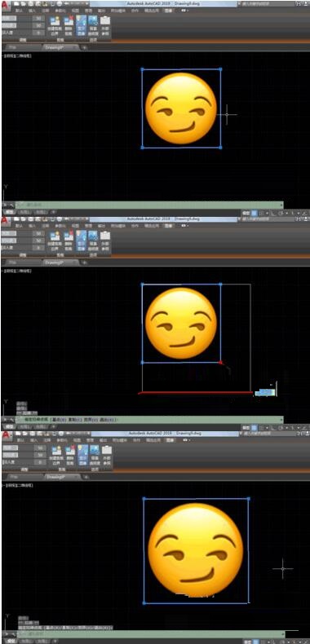Click the new-tab plus button in the top screenshot

tap(85, 47)
